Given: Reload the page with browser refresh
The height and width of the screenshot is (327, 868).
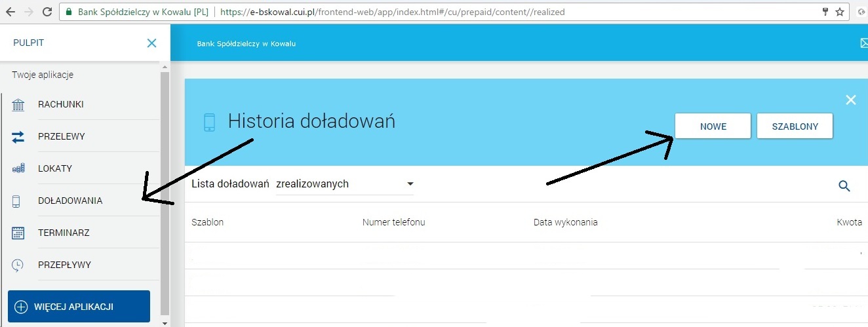Looking at the screenshot, I should [x=47, y=12].
